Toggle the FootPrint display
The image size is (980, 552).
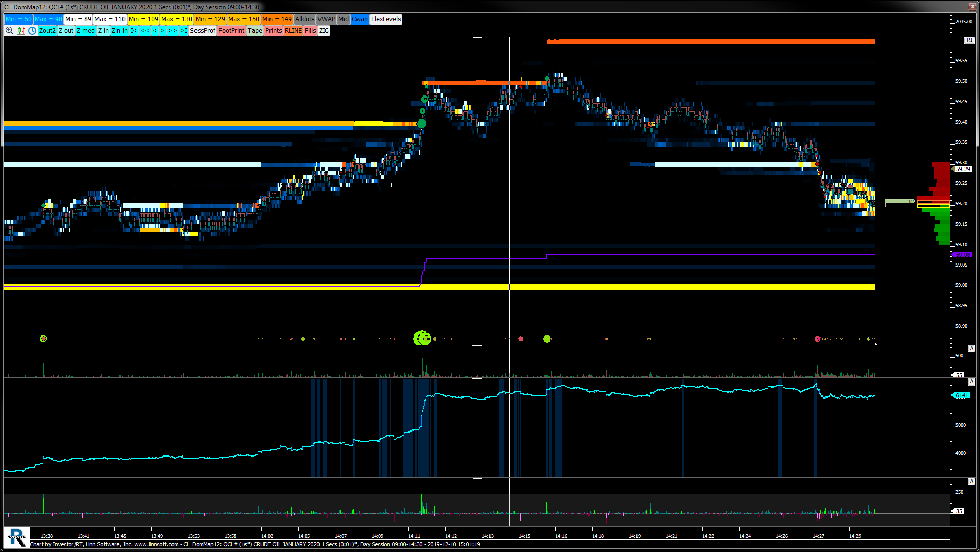(x=232, y=31)
